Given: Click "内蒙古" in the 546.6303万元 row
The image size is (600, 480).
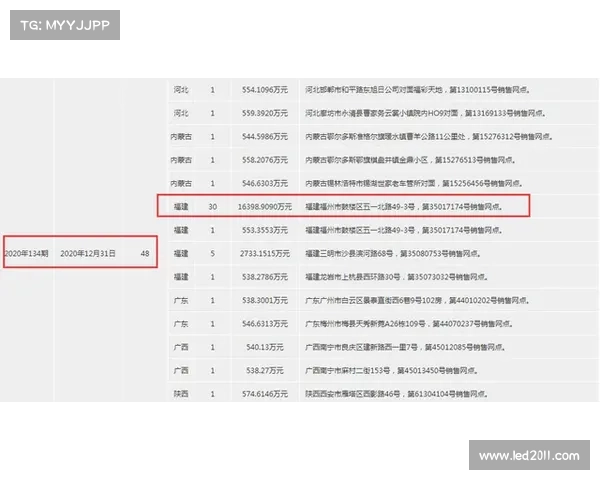Looking at the screenshot, I should pyautogui.click(x=181, y=183).
